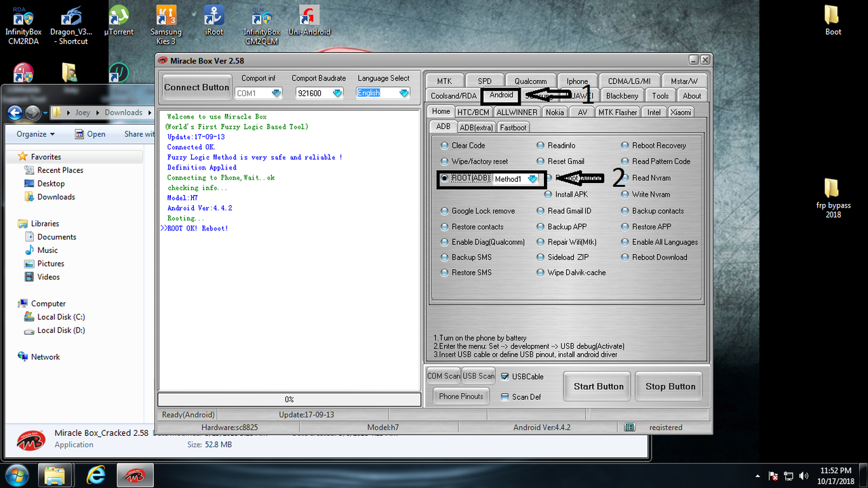The height and width of the screenshot is (488, 868).
Task: Launch uTorrent from desktop icon
Action: [x=119, y=22]
